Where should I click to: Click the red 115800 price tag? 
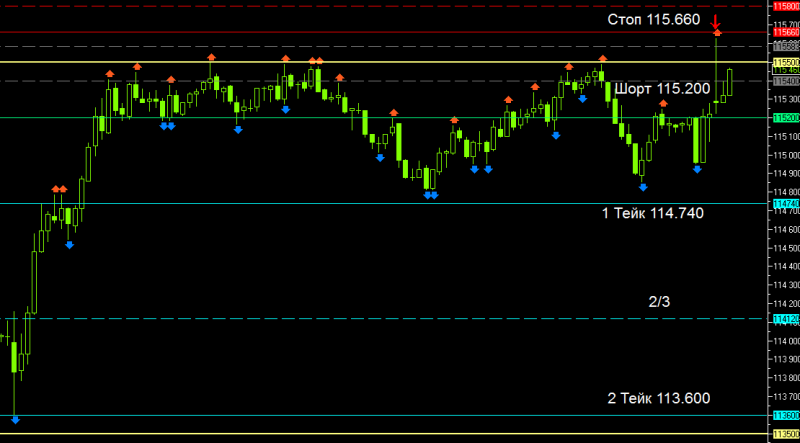pyautogui.click(x=786, y=6)
